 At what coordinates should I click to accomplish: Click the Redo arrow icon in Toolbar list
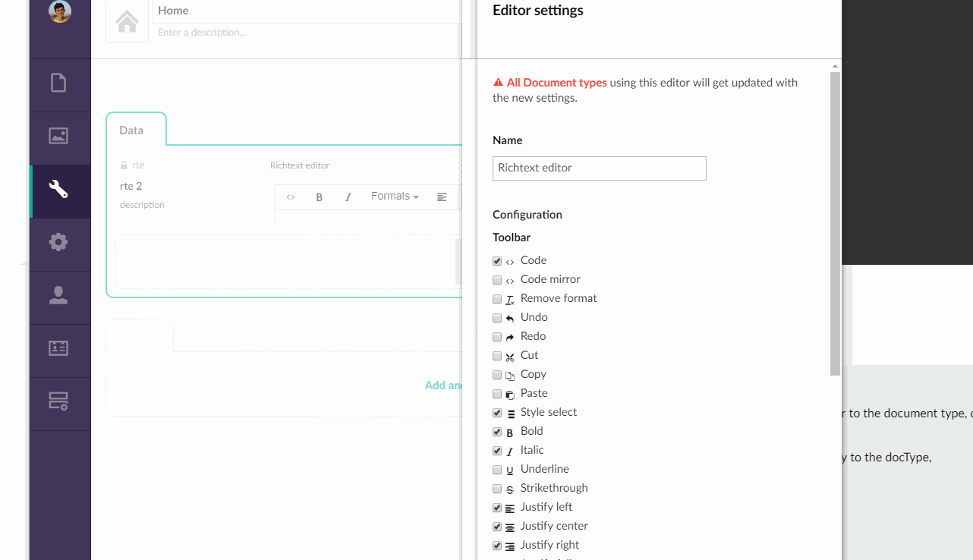tap(510, 338)
